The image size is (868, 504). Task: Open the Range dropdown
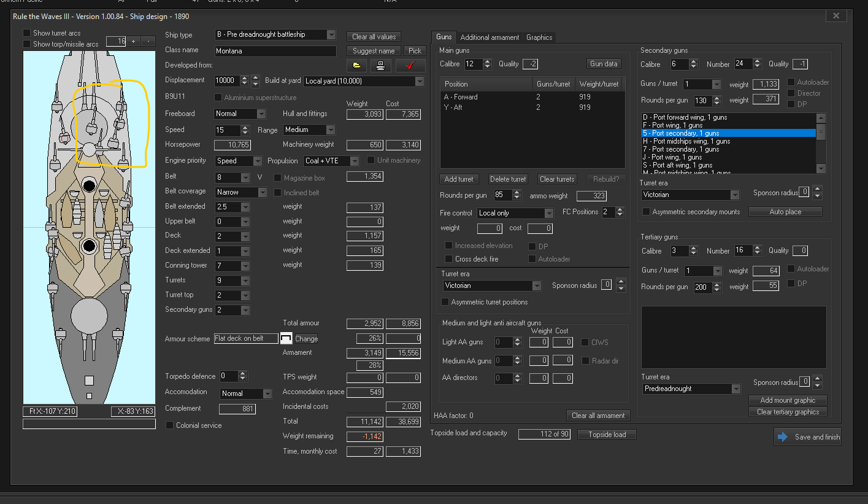[x=331, y=130]
